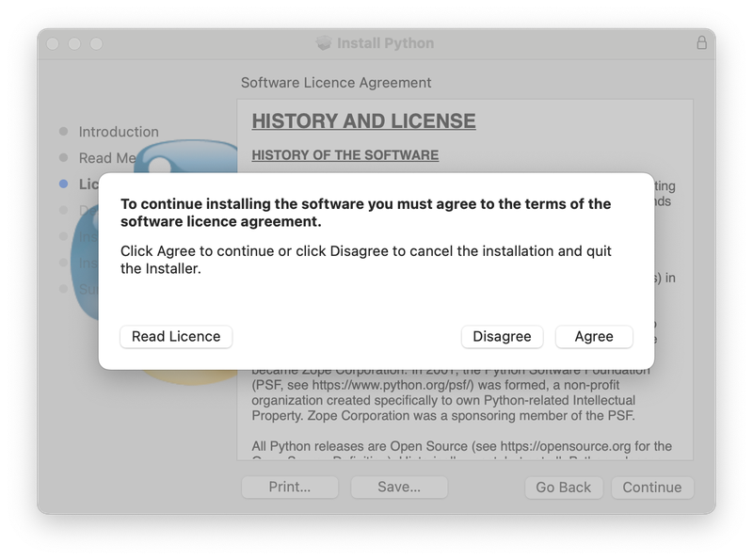The width and height of the screenshot is (753, 560).
Task: Click the https://www.python.org/psf/ text
Action: (x=393, y=385)
